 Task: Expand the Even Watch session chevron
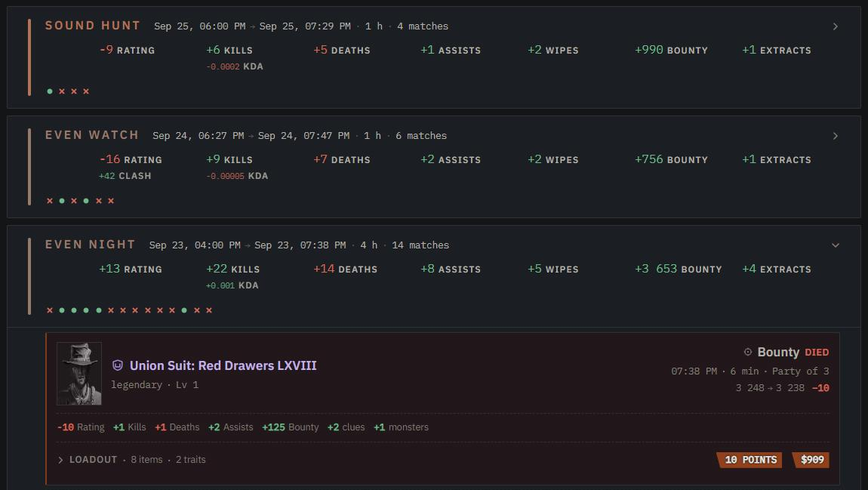836,136
